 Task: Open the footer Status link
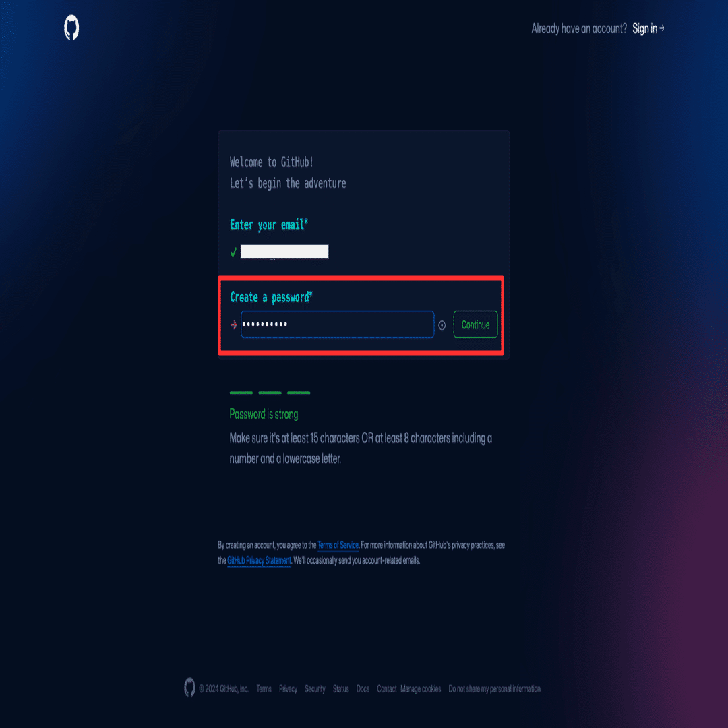[341, 688]
